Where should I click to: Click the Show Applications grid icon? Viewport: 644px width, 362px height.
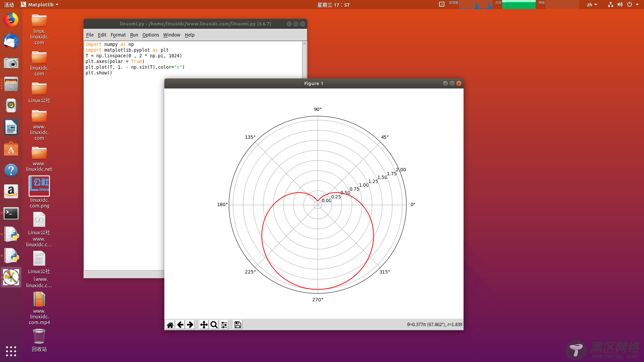point(11,351)
